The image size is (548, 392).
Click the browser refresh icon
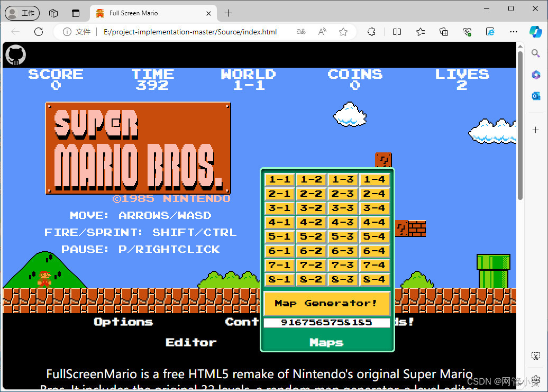tap(39, 32)
